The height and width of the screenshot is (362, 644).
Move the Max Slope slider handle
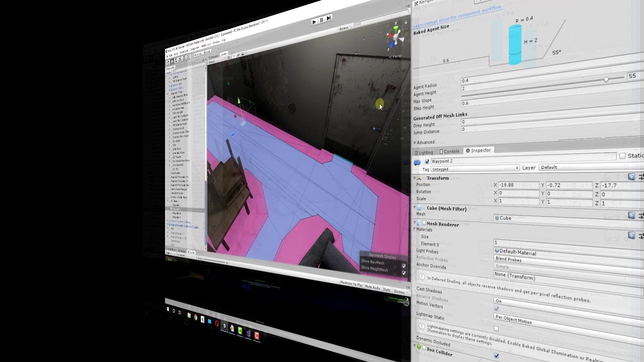(x=606, y=79)
